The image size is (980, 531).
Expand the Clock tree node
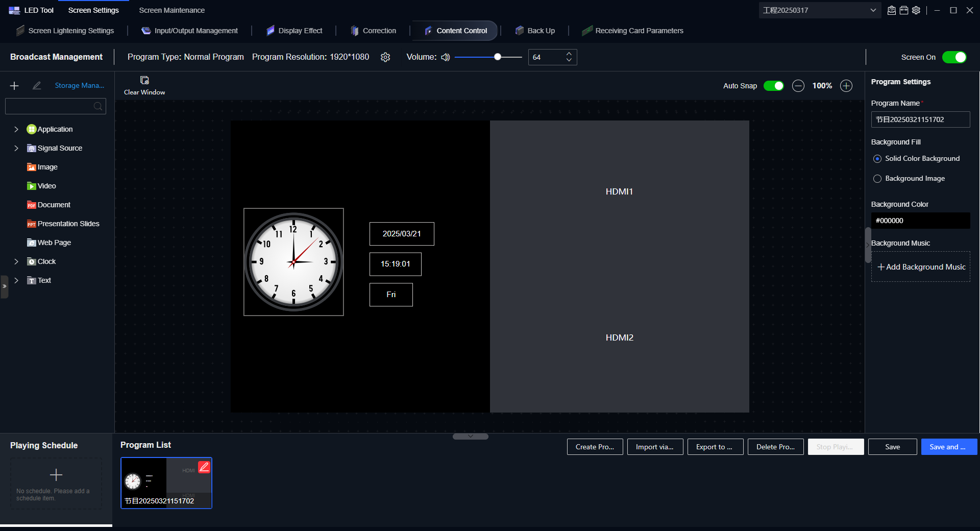coord(16,261)
